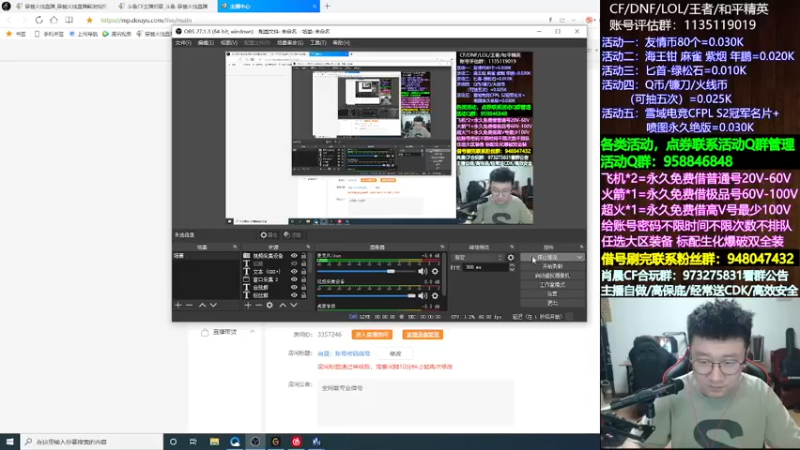Add a new source in OBS Sources panel
Image resolution: width=800 pixels, height=450 pixels.
click(x=247, y=305)
